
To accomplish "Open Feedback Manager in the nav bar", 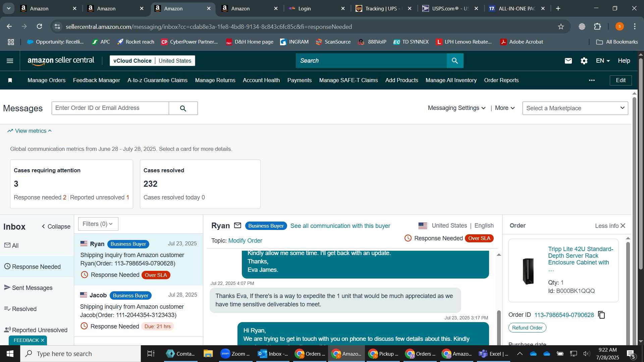I will [x=97, y=80].
